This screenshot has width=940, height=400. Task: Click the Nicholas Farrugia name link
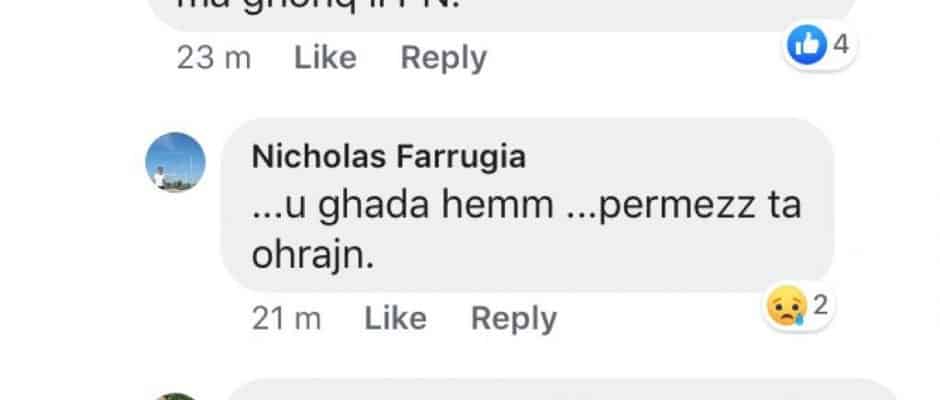(388, 157)
